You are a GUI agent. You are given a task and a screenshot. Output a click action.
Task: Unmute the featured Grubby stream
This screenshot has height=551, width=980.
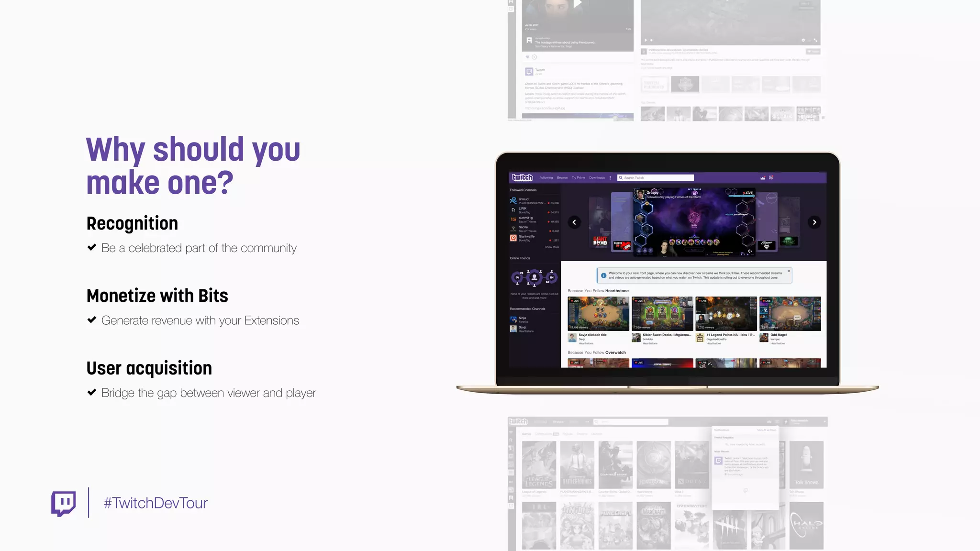click(750, 251)
